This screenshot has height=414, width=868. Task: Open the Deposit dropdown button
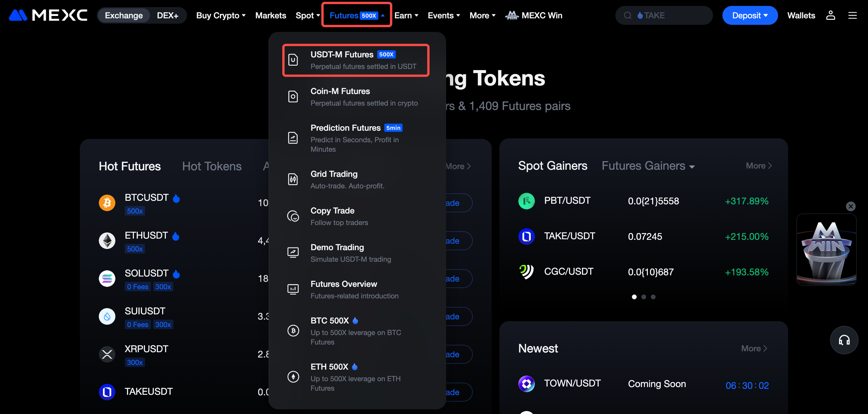click(750, 15)
